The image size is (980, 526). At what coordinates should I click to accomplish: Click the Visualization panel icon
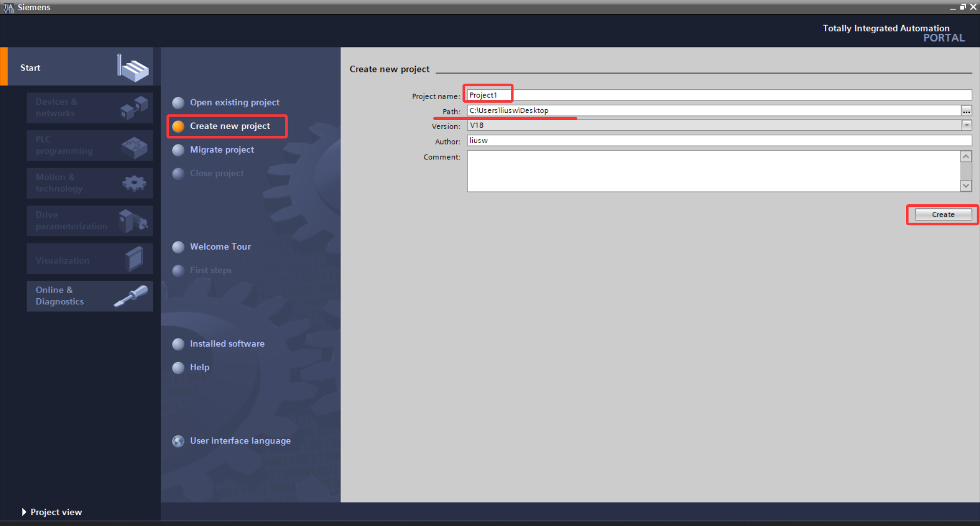tap(134, 259)
